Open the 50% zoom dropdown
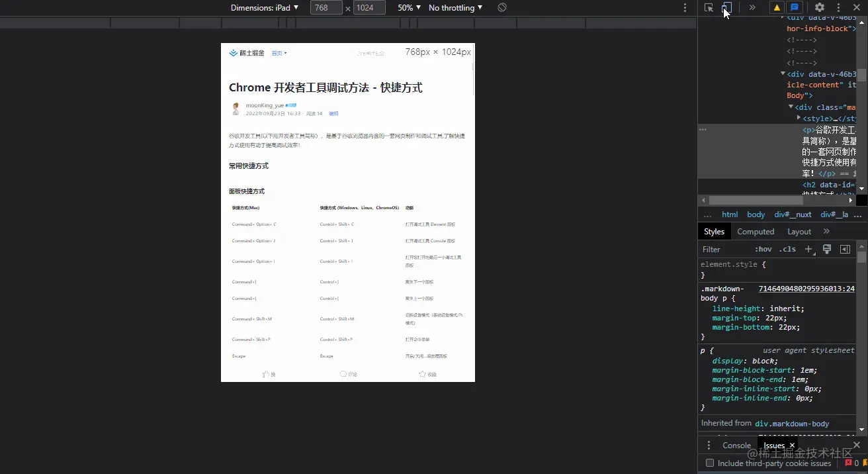This screenshot has height=474, width=868. 409,8
